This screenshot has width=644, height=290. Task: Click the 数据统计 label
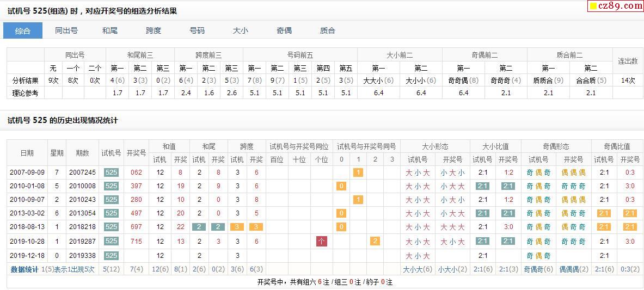(25, 269)
